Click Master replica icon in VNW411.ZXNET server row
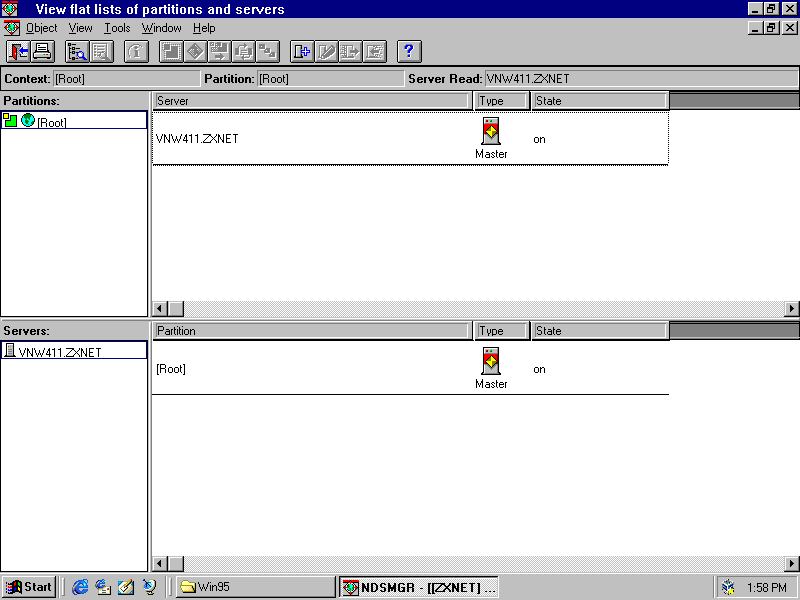This screenshot has width=800, height=600. [x=491, y=132]
